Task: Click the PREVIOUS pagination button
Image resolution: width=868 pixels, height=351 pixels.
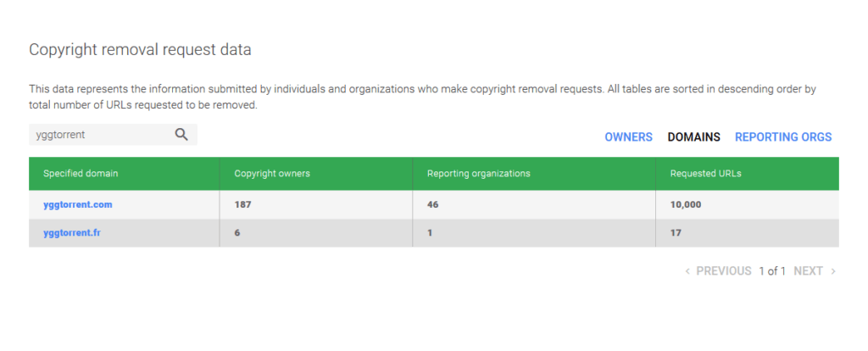Action: point(724,271)
